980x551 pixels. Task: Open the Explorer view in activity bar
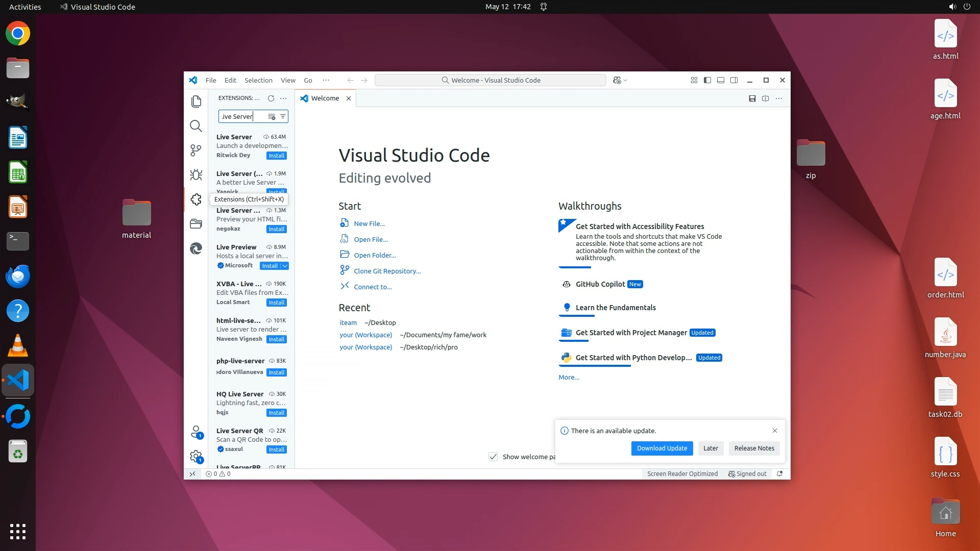coord(196,102)
